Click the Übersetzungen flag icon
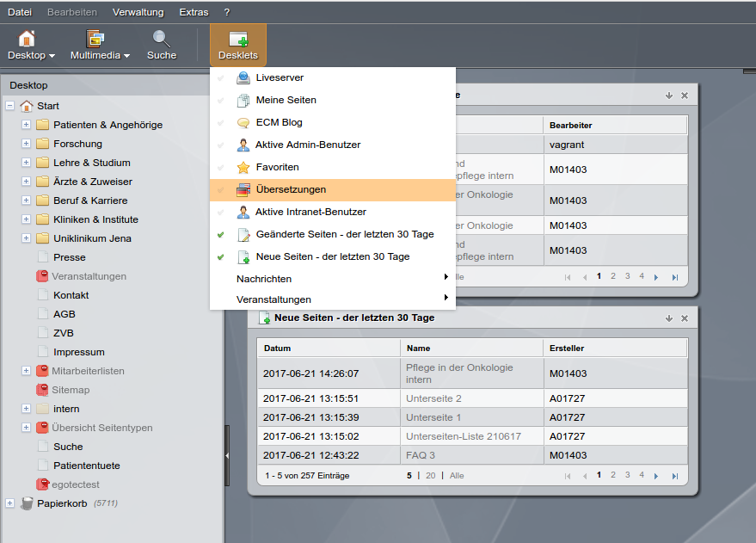Viewport: 756px width, 543px height. (x=243, y=190)
